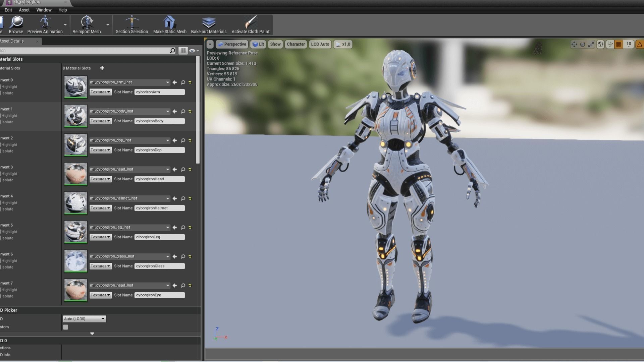
Task: Reset mi_cyborgIron_arm_Inst to default value
Action: (x=190, y=82)
